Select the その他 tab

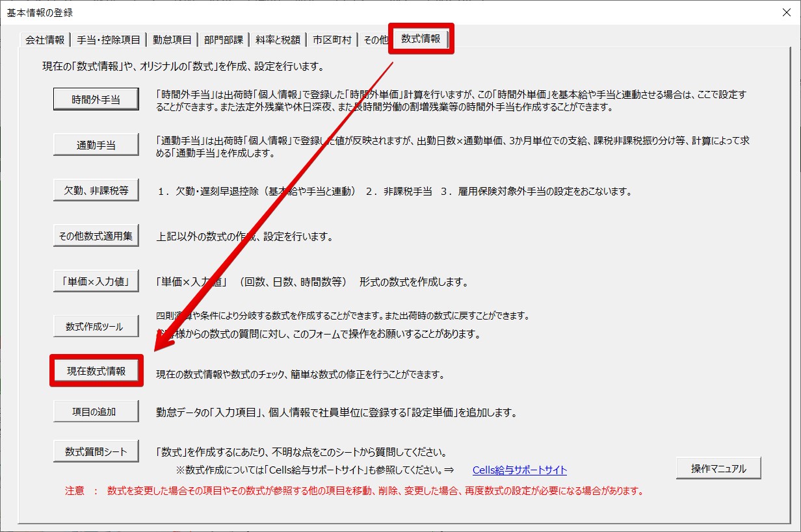[375, 40]
